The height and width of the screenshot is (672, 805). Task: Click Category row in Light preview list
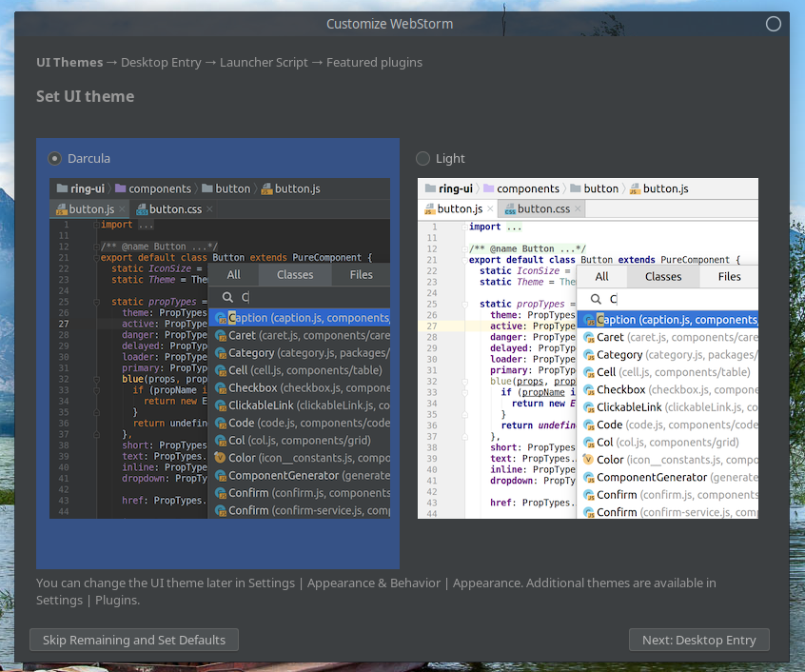click(667, 355)
